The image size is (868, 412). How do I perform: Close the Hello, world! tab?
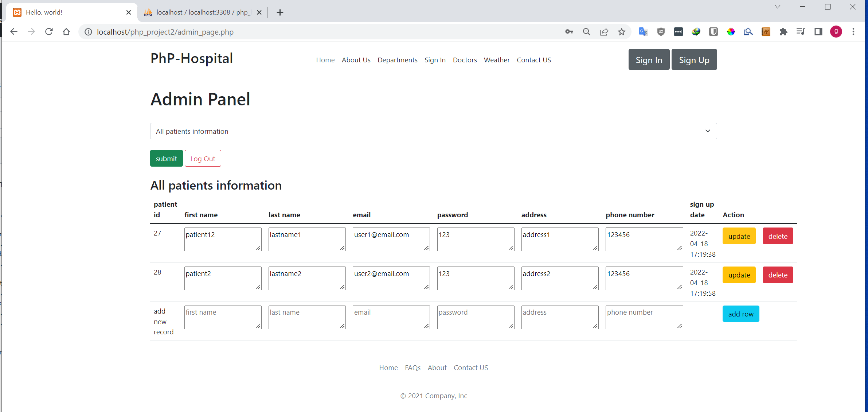[x=129, y=12]
